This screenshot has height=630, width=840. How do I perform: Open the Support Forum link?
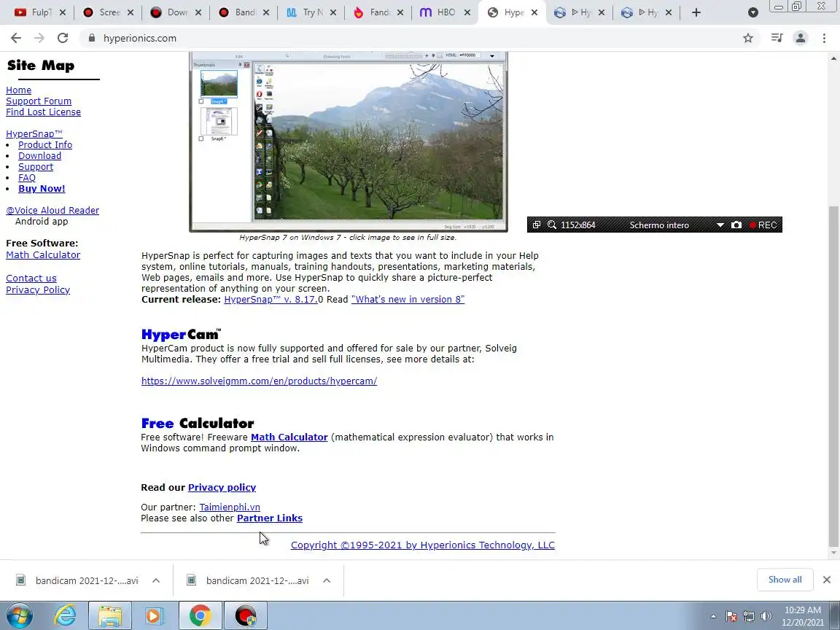point(39,101)
